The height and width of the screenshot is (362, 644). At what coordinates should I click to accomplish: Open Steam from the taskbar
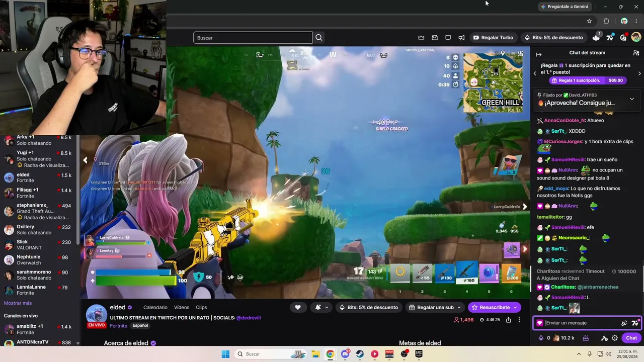click(x=360, y=354)
